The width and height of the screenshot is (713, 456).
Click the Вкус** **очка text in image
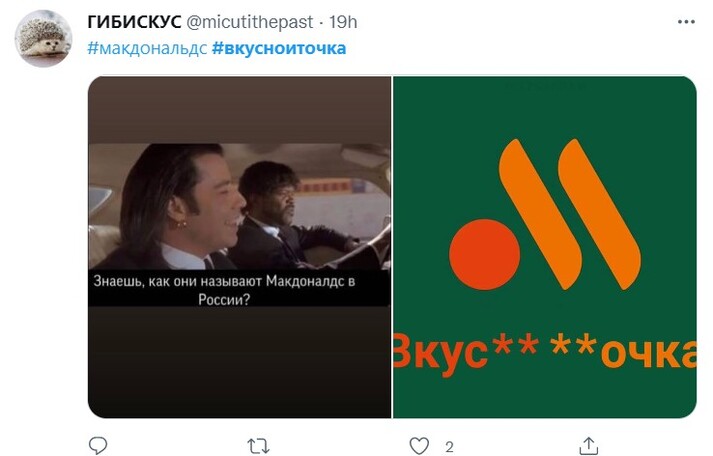[545, 353]
